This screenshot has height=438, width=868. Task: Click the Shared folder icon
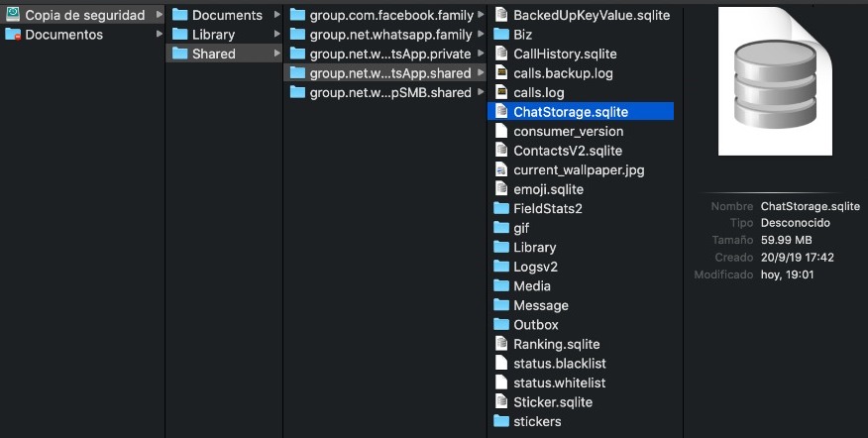point(180,54)
